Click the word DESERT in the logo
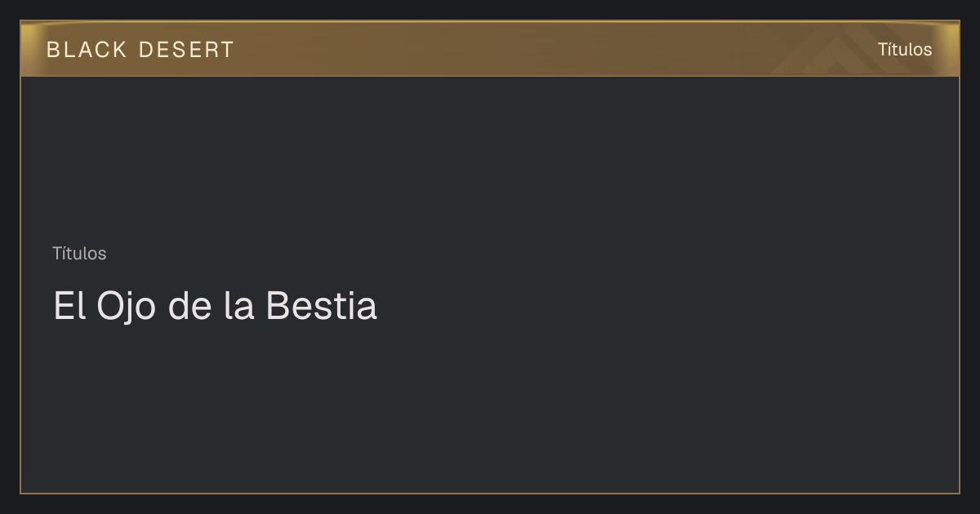Image resolution: width=980 pixels, height=514 pixels. pos(186,50)
